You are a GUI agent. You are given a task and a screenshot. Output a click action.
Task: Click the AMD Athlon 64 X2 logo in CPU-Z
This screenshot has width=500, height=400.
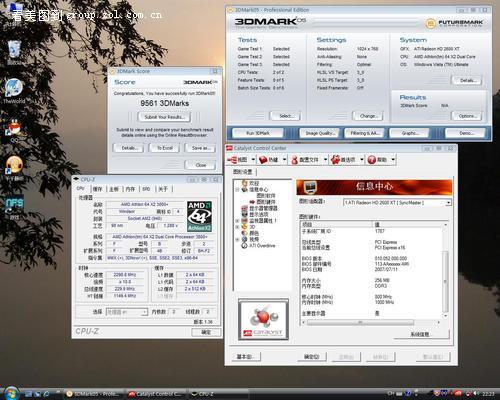(199, 216)
